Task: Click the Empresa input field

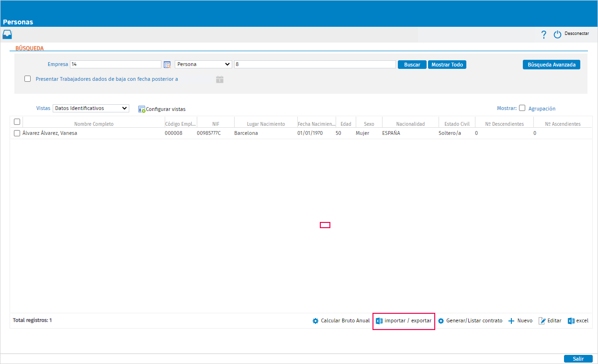Action: pos(116,64)
